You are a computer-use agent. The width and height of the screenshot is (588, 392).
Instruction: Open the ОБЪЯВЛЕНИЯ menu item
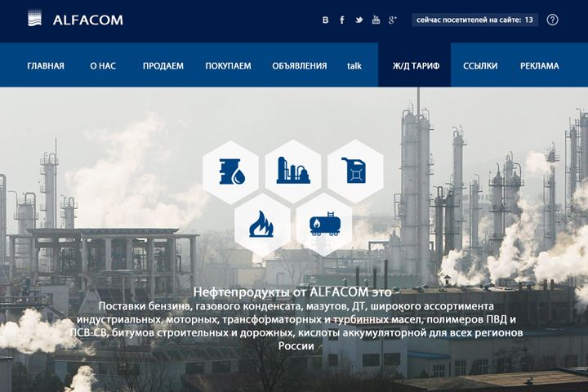(299, 66)
